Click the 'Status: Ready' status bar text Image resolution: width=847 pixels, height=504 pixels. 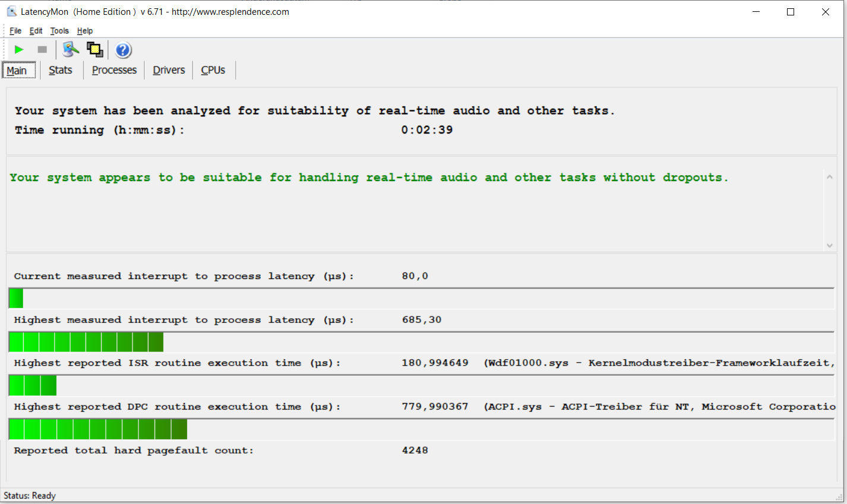coord(30,496)
